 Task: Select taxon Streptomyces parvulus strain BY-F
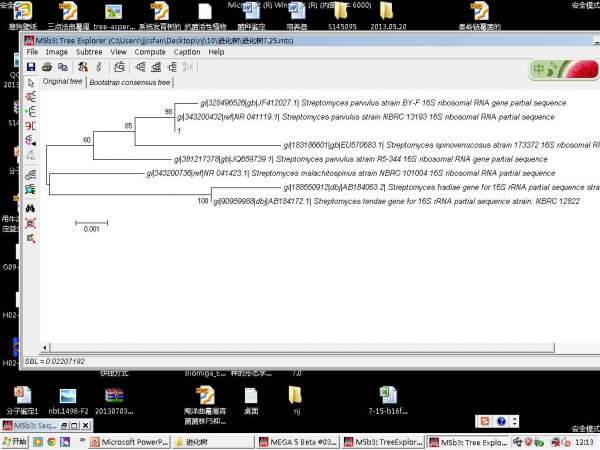(383, 103)
